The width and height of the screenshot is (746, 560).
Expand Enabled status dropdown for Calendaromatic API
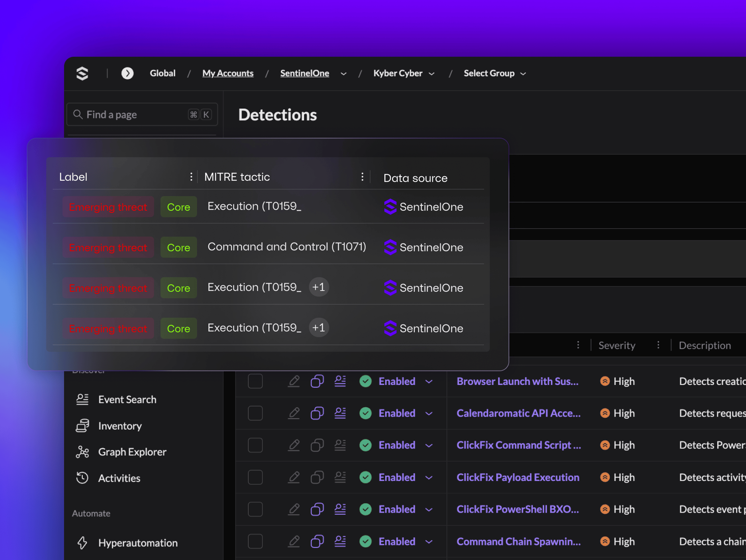(x=429, y=413)
